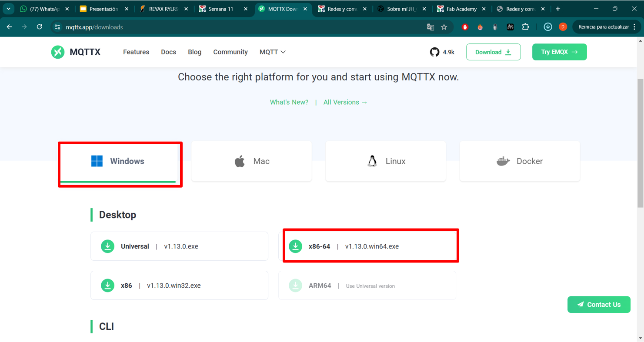Go forward using the browser forward arrow
The height and width of the screenshot is (342, 644).
(24, 27)
